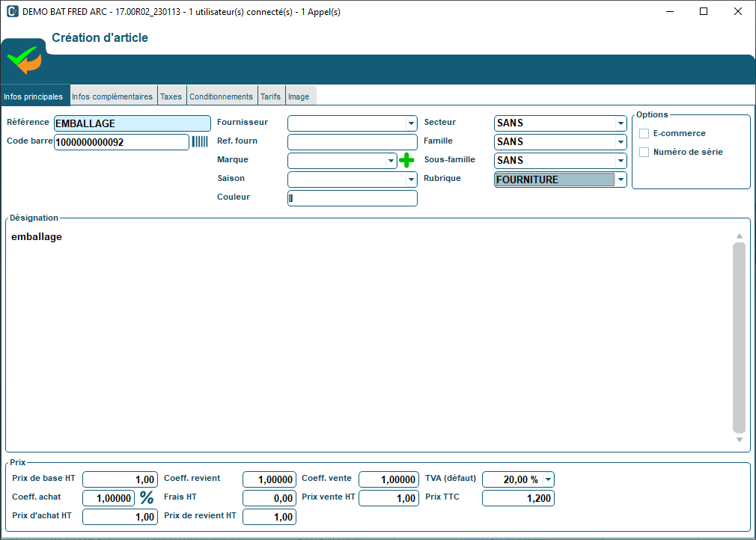
Task: Go to the Tarifs tab
Action: [x=270, y=96]
